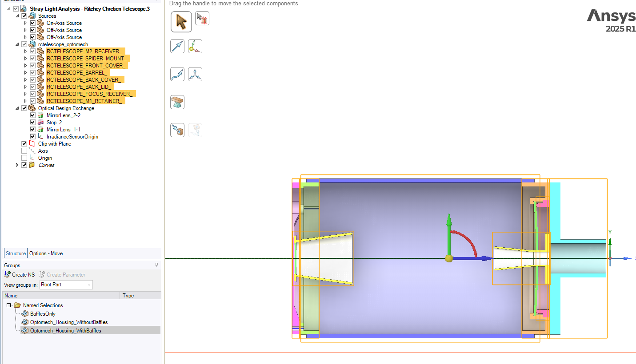Choose the Up To tool guide

(x=177, y=130)
